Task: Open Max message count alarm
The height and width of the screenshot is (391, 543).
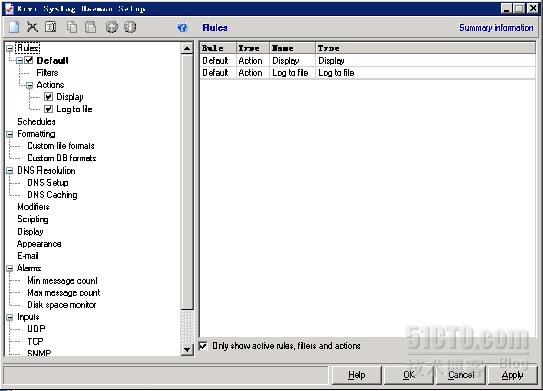Action: [x=64, y=293]
